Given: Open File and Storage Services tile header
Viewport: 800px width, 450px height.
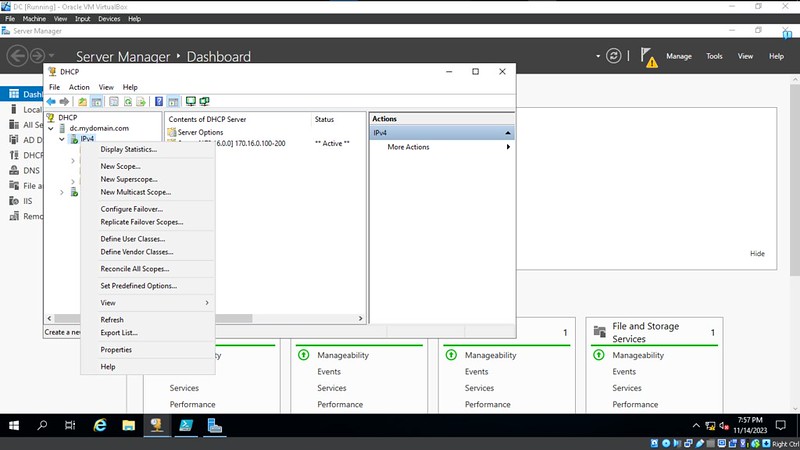Looking at the screenshot, I should (645, 332).
